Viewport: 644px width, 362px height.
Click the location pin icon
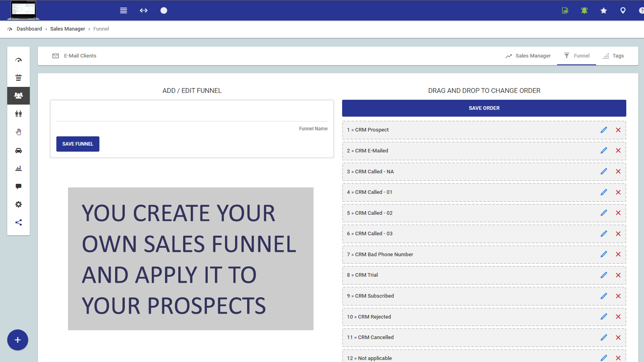click(623, 10)
